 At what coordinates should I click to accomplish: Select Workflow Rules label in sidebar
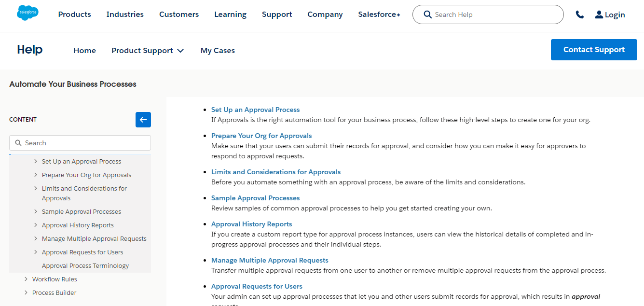[x=55, y=279]
